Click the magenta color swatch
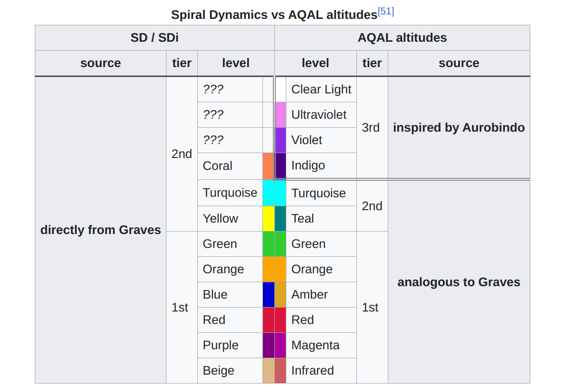Screen dimensions: 588x392 coord(280,345)
